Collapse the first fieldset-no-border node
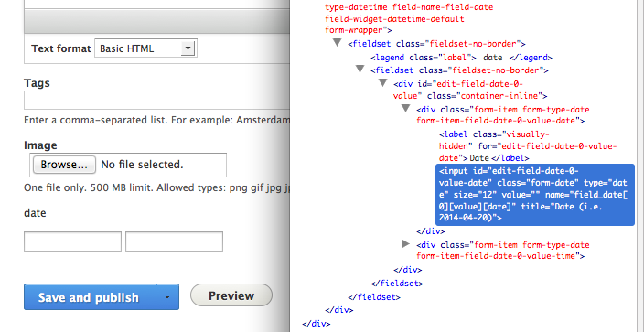Viewport: 644px width, 332px height. (338, 43)
